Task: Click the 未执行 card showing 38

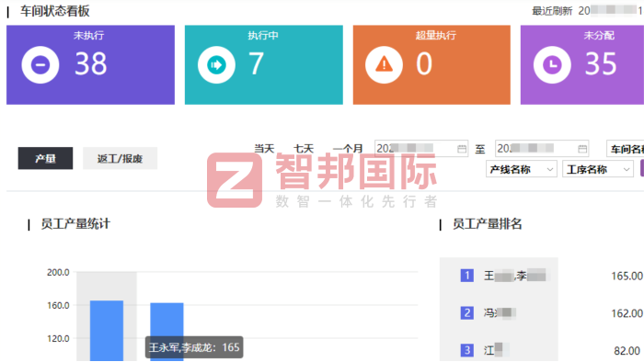Action: coord(90,65)
